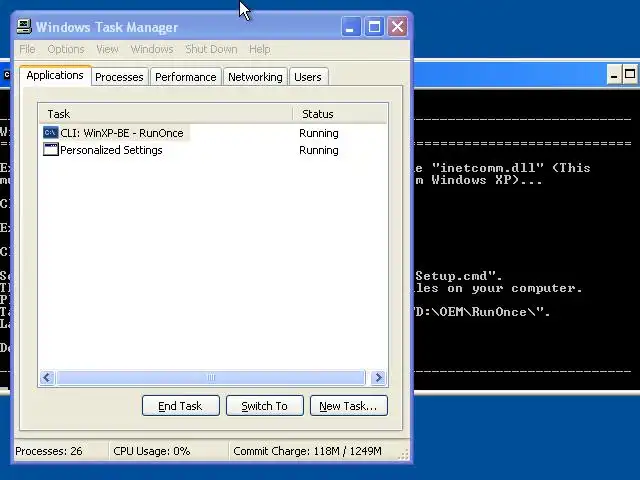
Task: Switch to the Networking tab
Action: tap(255, 77)
